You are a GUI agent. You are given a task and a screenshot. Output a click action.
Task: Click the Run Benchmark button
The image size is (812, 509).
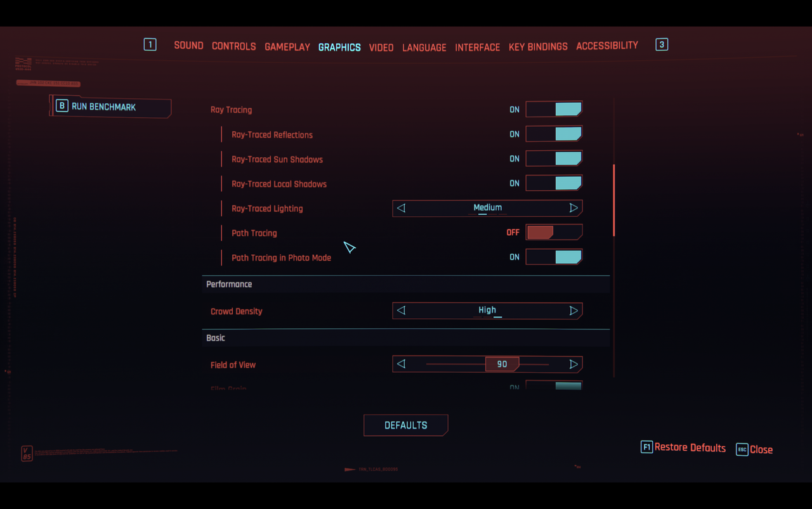coord(110,106)
